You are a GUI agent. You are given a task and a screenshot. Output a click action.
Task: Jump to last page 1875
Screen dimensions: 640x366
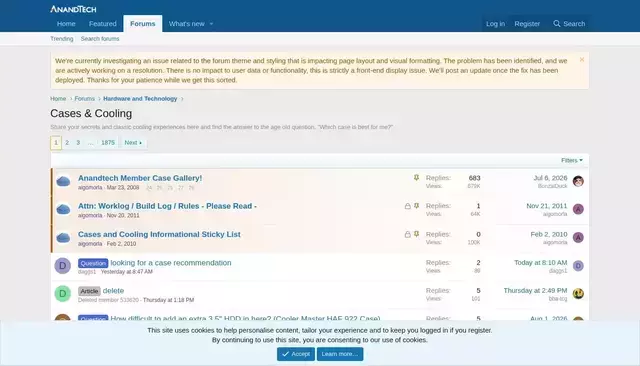(108, 142)
